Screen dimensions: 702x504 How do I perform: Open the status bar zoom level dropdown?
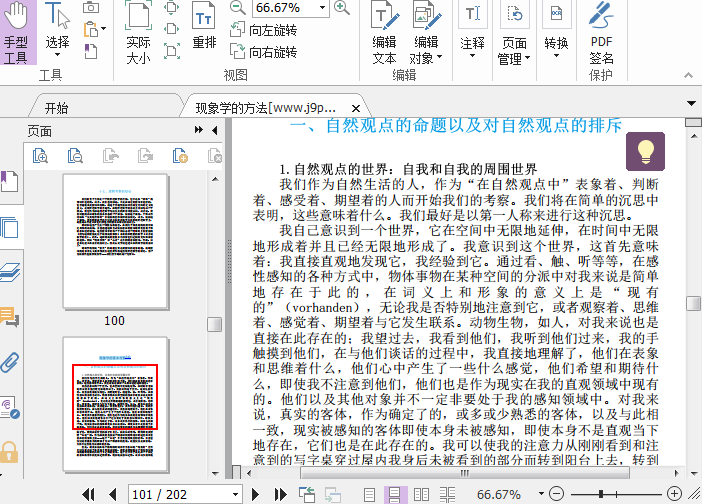pyautogui.click(x=541, y=493)
